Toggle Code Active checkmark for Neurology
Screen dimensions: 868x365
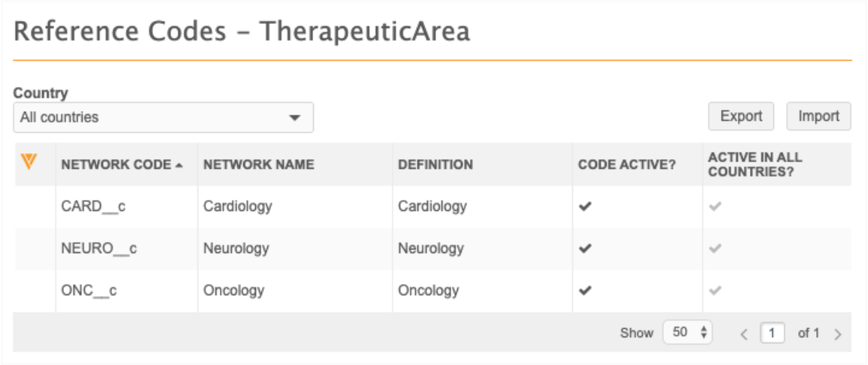pyautogui.click(x=585, y=249)
